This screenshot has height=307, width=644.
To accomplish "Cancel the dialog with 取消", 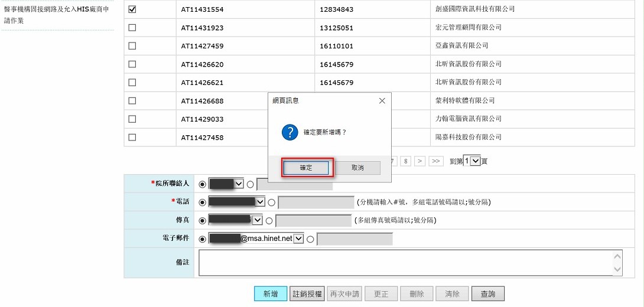I will [357, 168].
